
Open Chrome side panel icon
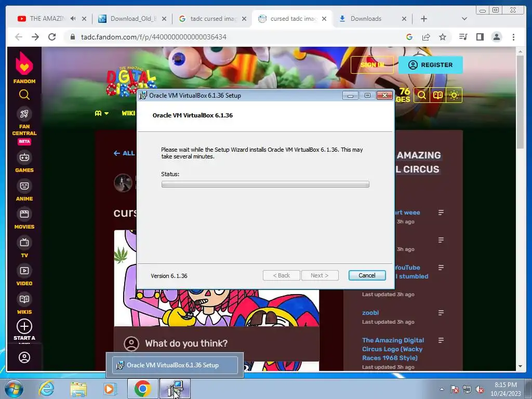pyautogui.click(x=480, y=37)
